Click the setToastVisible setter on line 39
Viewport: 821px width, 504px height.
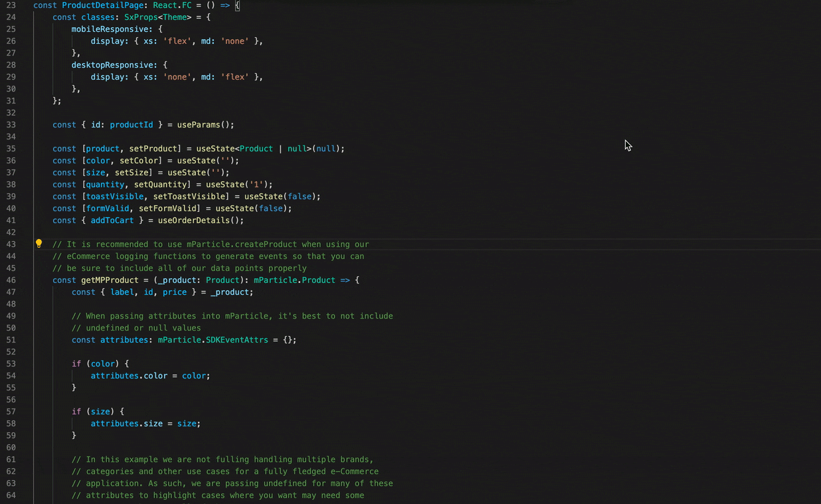189,197
